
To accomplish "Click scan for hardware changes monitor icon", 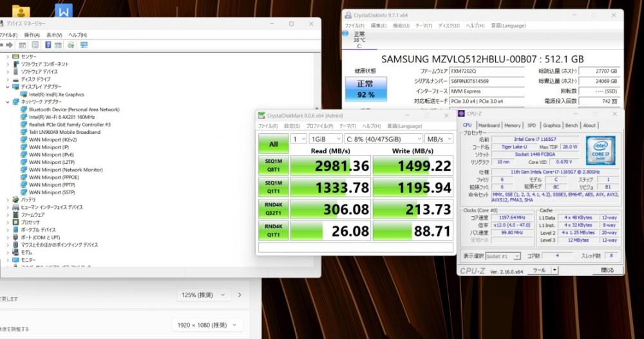I will coord(84,45).
